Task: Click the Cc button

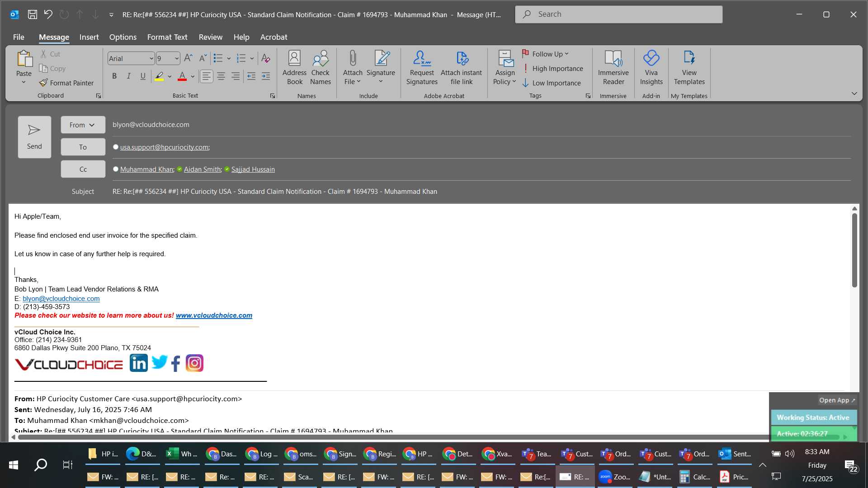Action: click(x=83, y=169)
